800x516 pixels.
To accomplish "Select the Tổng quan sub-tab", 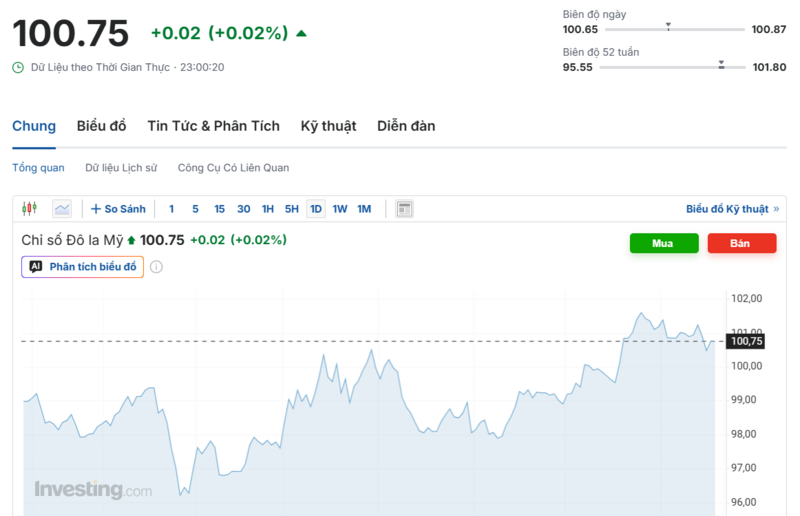I will [x=38, y=168].
